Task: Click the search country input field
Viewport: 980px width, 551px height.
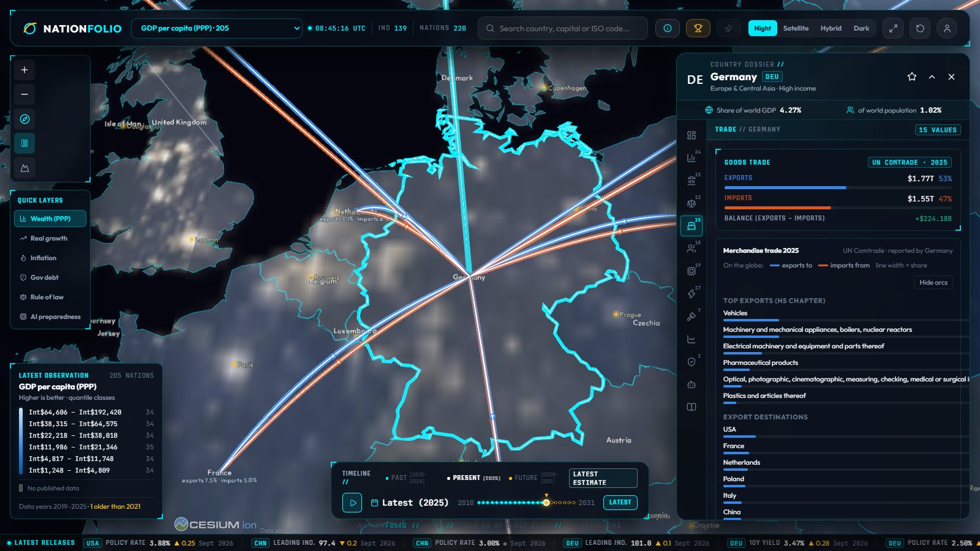Action: coord(562,28)
